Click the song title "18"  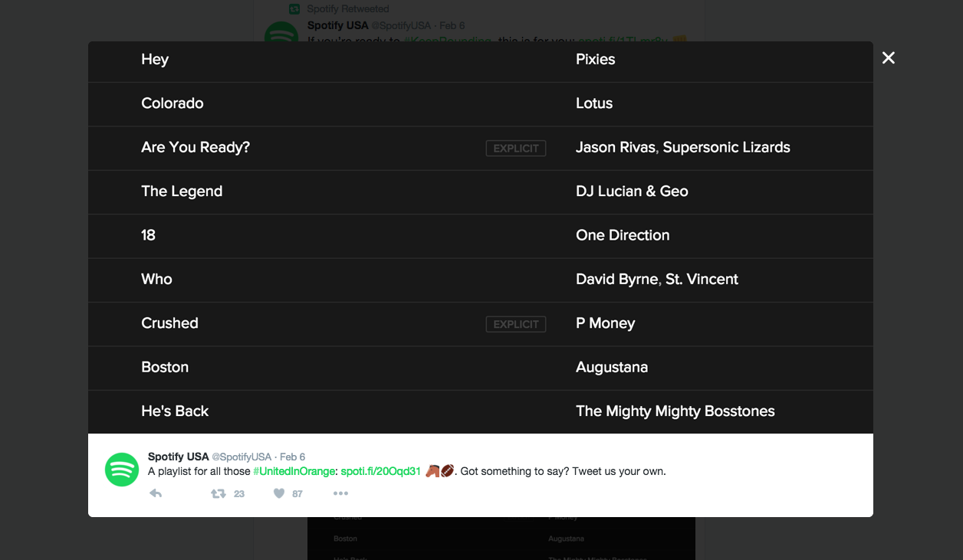point(149,235)
